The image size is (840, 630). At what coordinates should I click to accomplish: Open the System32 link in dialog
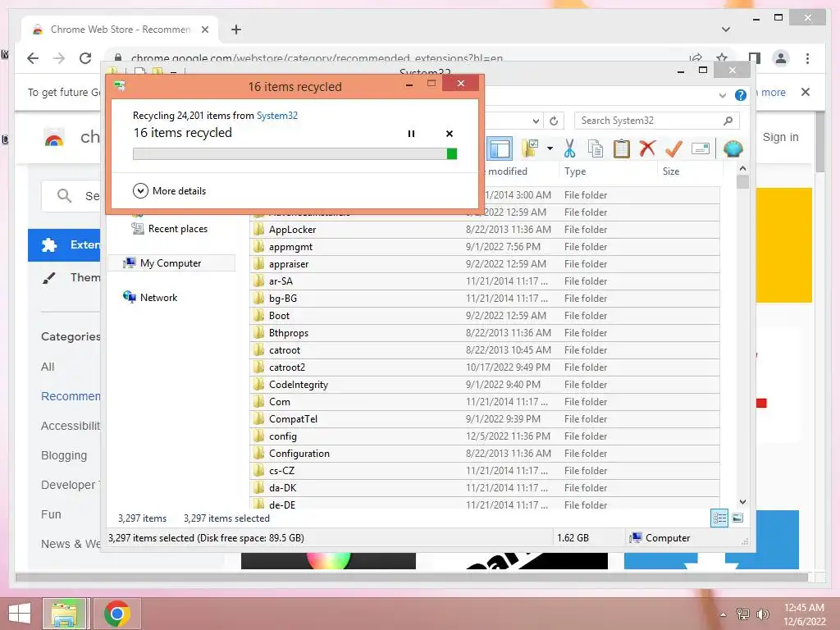277,116
